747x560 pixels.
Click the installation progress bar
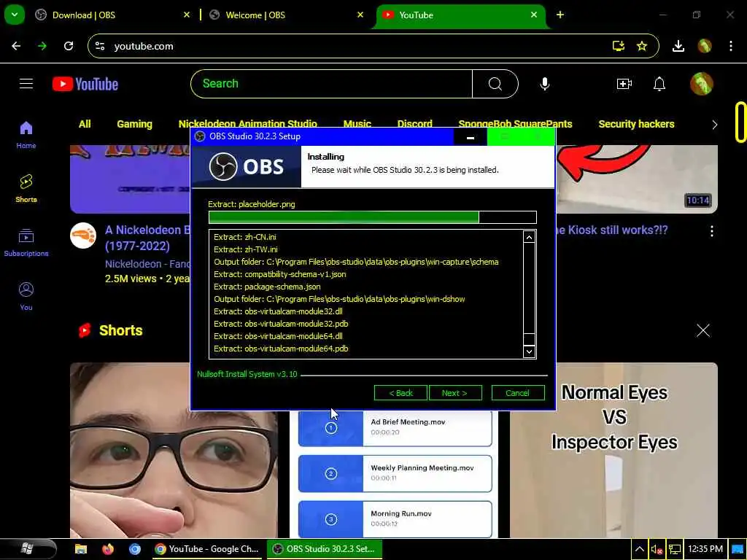click(x=373, y=217)
